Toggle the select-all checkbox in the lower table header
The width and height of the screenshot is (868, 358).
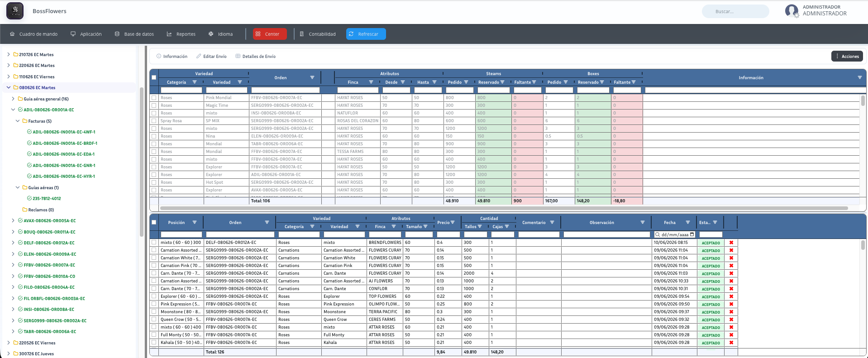pos(154,222)
